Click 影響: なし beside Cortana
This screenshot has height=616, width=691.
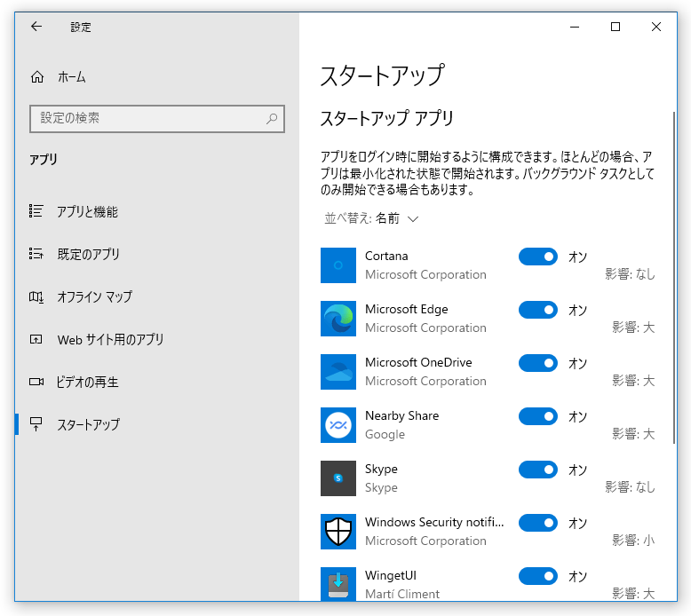click(x=630, y=274)
